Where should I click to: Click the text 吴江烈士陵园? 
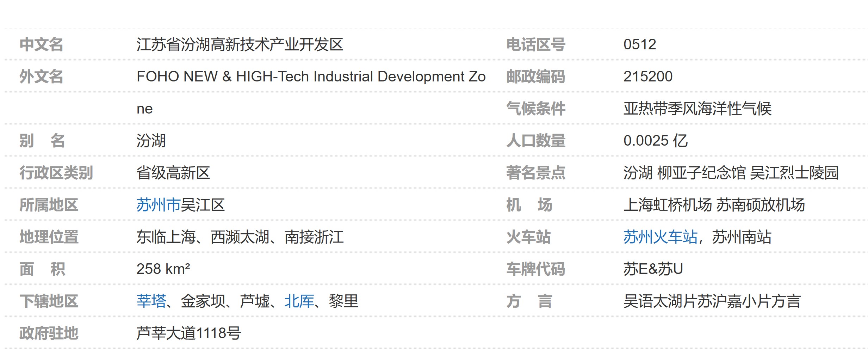pos(794,173)
